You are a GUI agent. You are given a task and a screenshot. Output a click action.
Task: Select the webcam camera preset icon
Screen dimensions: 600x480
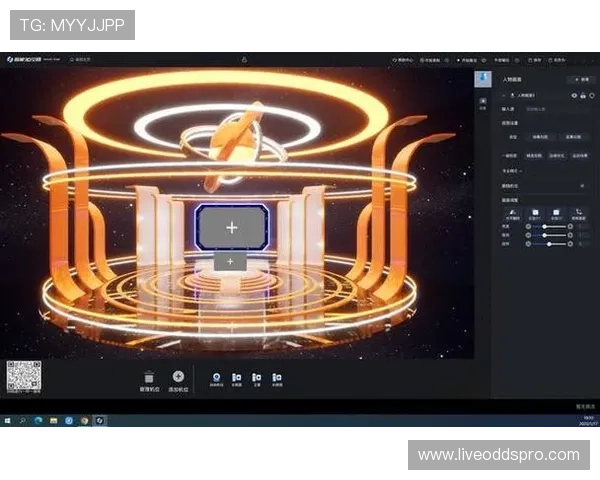tap(216, 377)
